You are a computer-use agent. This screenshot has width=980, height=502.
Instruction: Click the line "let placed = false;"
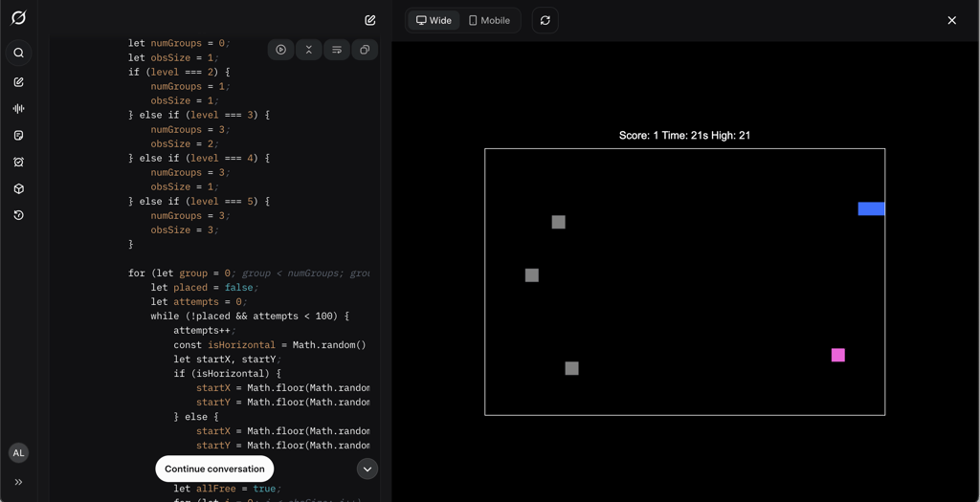[205, 287]
